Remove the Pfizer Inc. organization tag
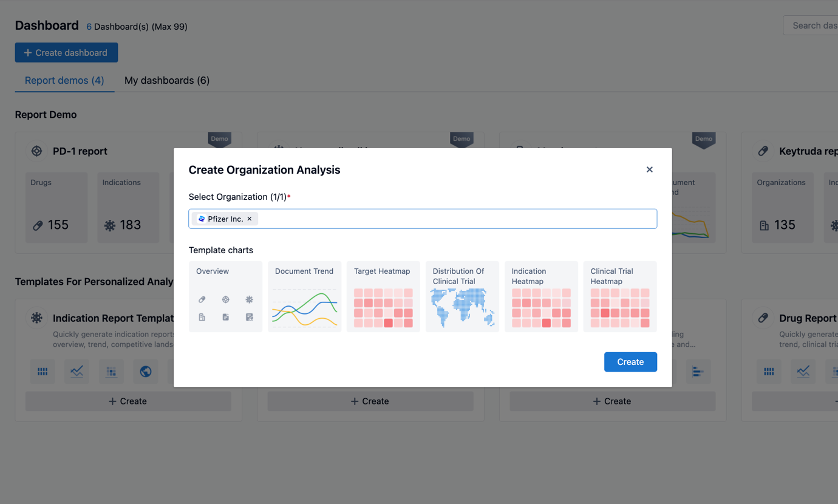The image size is (838, 504). 250,219
